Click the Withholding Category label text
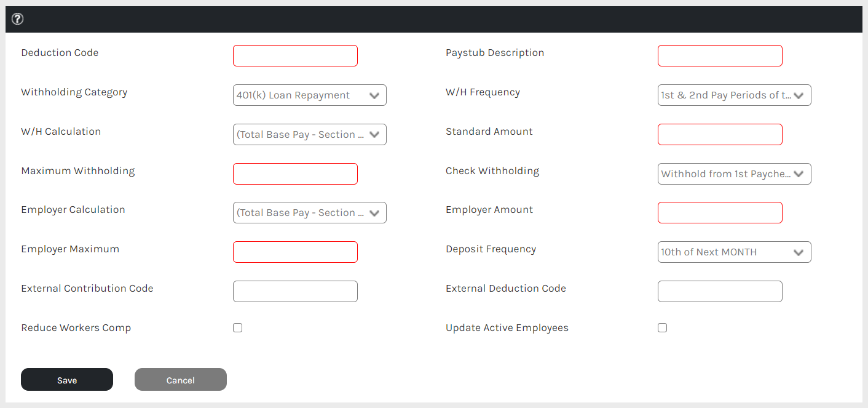Viewport: 868px width, 408px height. (x=74, y=92)
